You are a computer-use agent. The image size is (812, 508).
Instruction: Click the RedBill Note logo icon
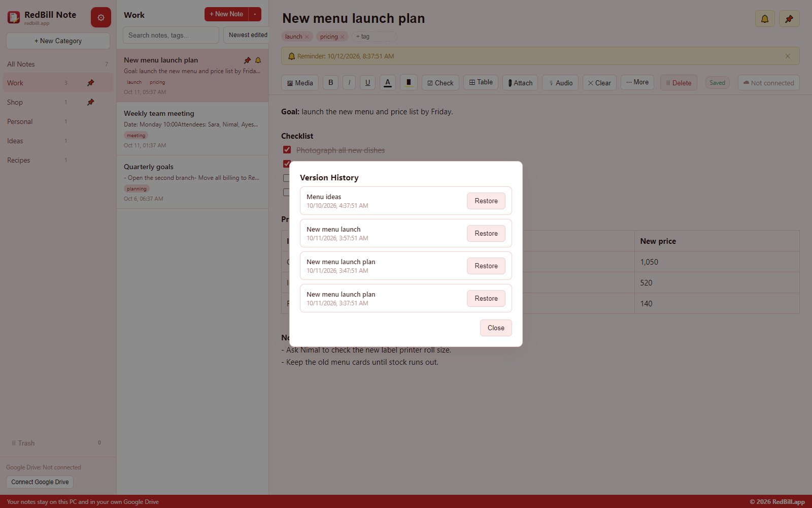pos(14,17)
